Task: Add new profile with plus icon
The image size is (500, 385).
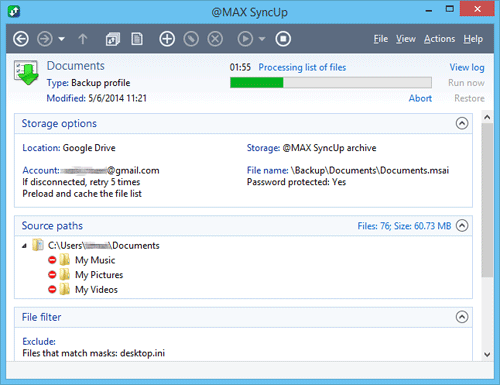Action: (167, 39)
